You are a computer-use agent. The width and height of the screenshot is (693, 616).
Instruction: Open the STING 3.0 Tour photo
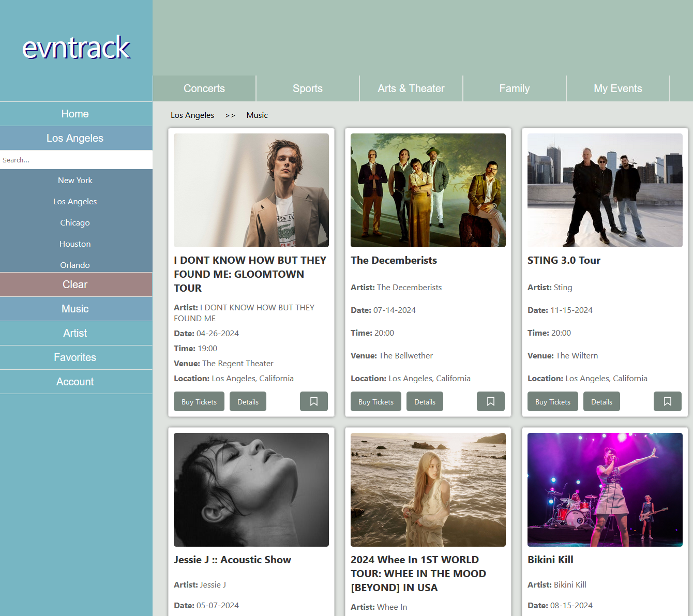pos(605,190)
